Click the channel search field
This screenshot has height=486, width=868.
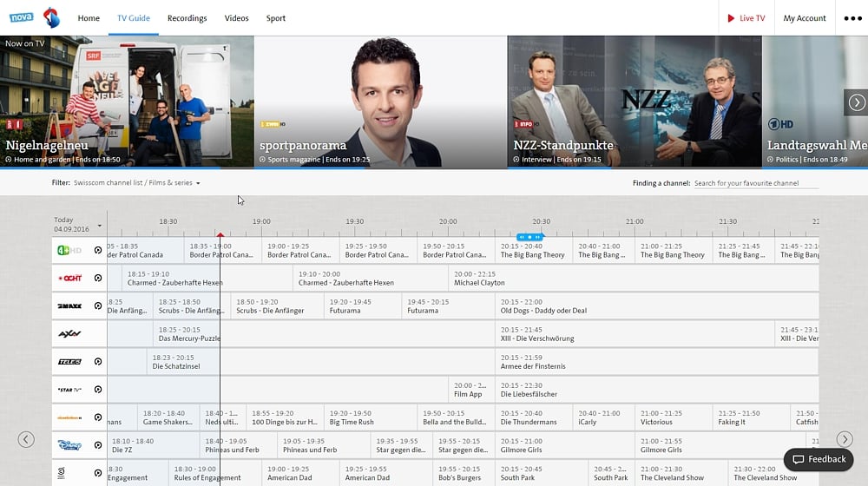[x=756, y=183]
